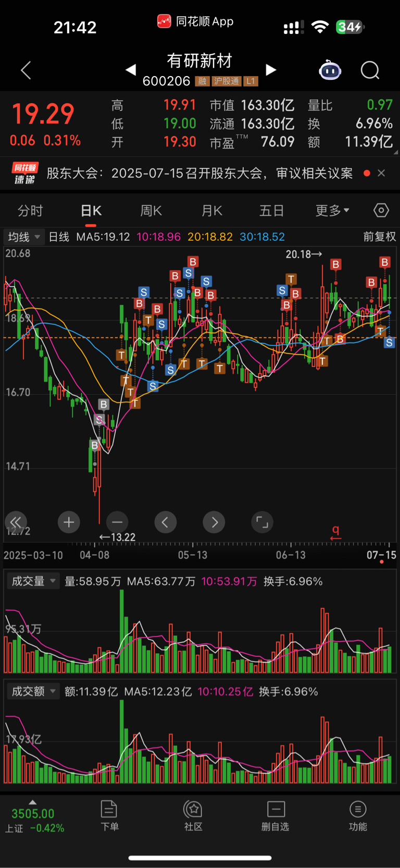
Task: Tap the status bar battery indicator
Action: tap(350, 27)
